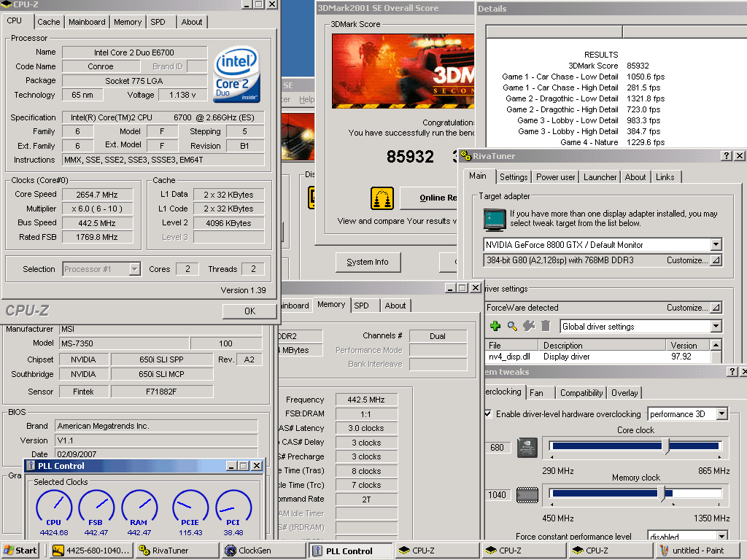Click the PCIE dial in PLL Control

[190, 507]
